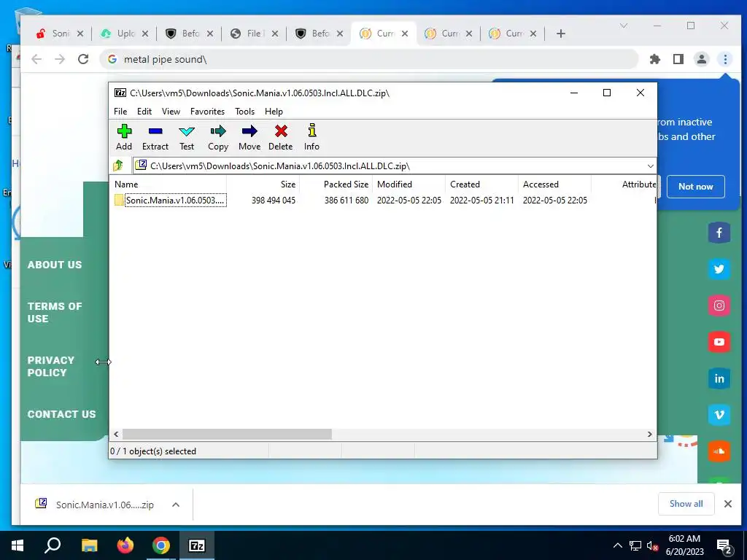Open the Favorites menu in 7-Zip

click(207, 112)
